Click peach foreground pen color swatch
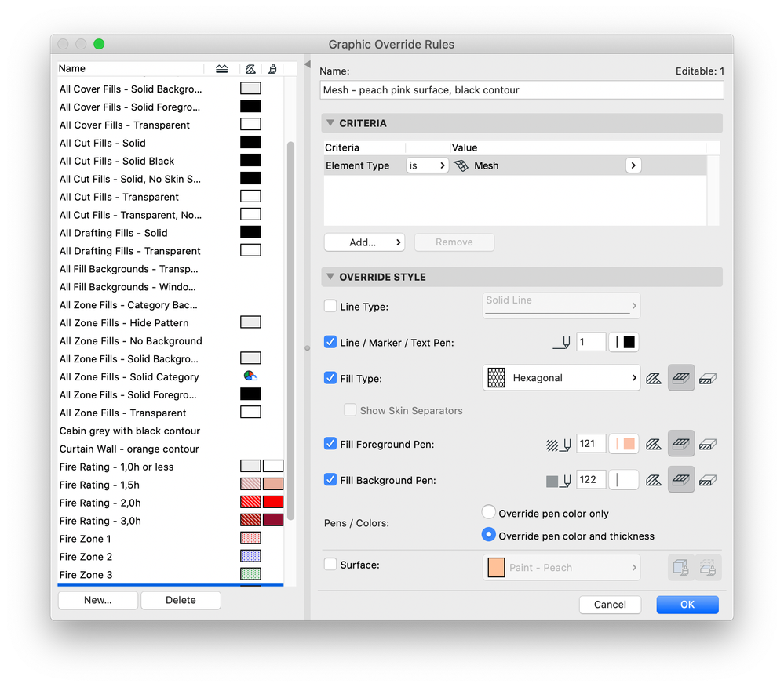The height and width of the screenshot is (687, 784). coord(623,444)
